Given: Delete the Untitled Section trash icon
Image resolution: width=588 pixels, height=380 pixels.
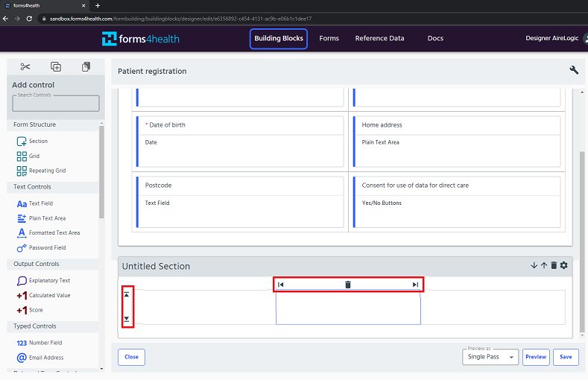Looking at the screenshot, I should pos(554,266).
